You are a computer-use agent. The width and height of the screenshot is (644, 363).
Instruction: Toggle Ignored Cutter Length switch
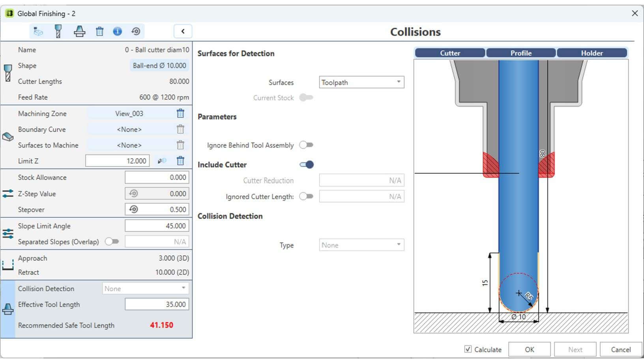click(x=306, y=196)
